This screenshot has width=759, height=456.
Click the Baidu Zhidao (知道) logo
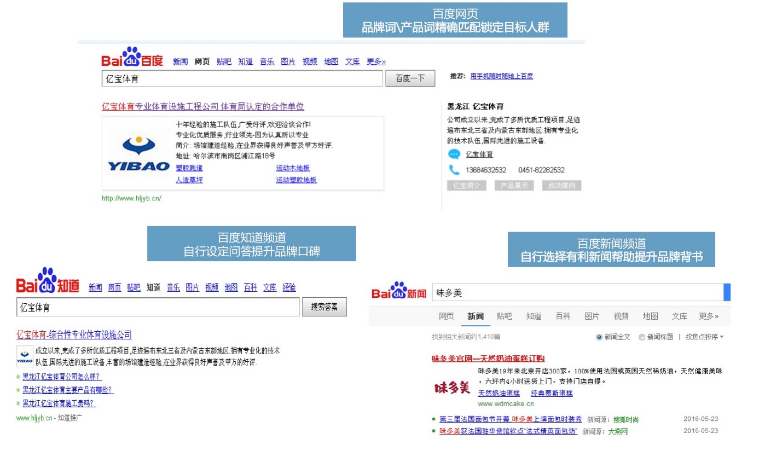tap(46, 285)
